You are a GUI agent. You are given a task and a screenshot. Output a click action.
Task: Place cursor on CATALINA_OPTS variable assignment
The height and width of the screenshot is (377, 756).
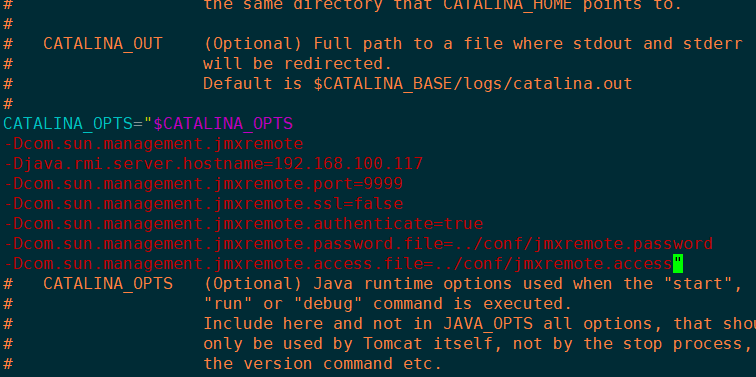pyautogui.click(x=68, y=124)
